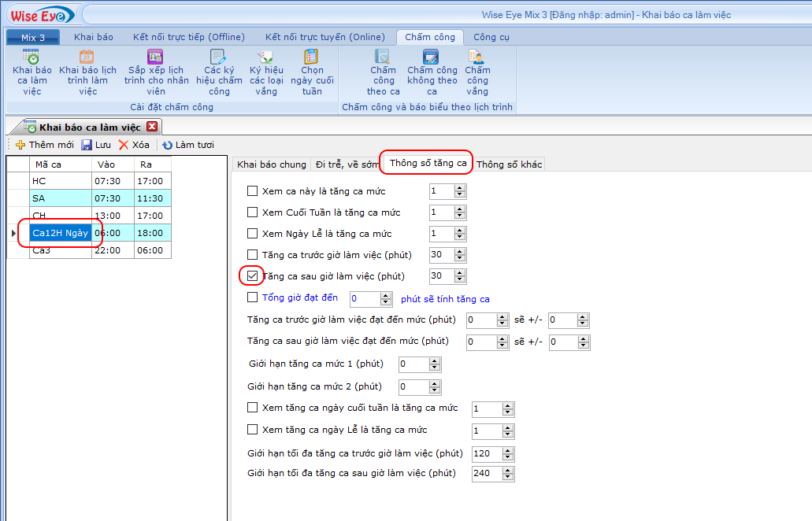Uncheck Tăng ca sau giờ làm việc checkbox
812x521 pixels.
[x=253, y=275]
